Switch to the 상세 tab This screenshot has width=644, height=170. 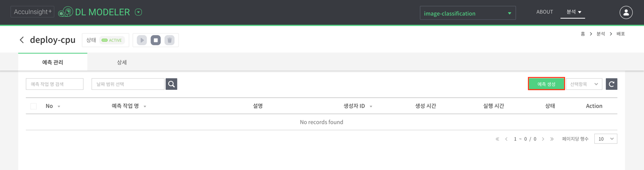click(x=122, y=62)
